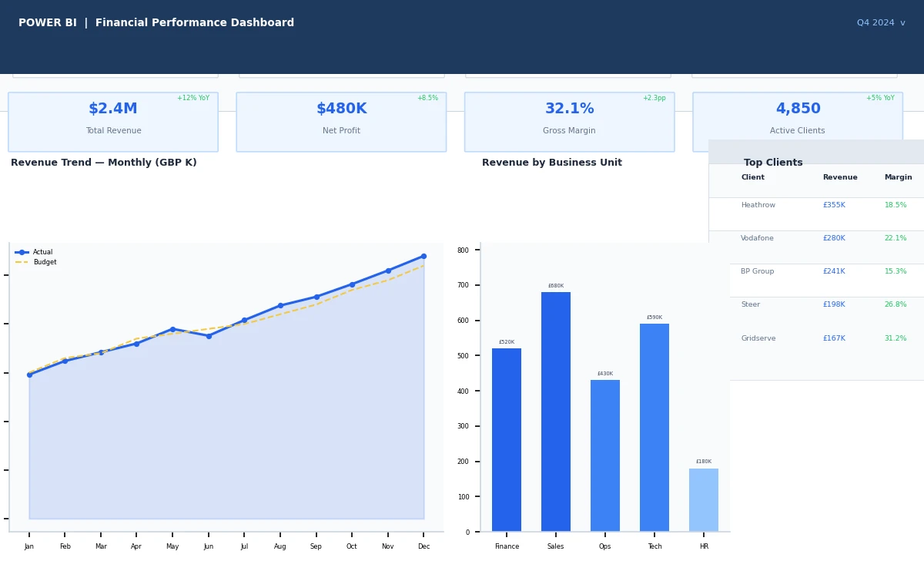
Task: Click the 26.8% margin cell
Action: click(896, 305)
